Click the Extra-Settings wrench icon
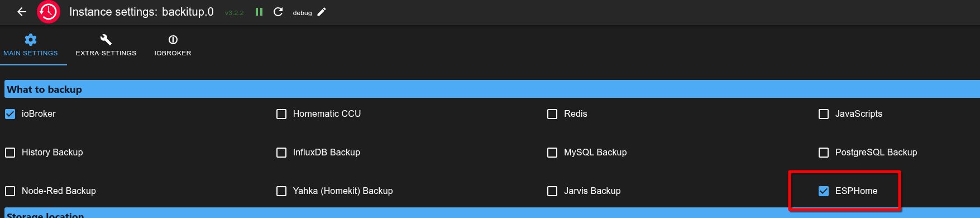 106,40
